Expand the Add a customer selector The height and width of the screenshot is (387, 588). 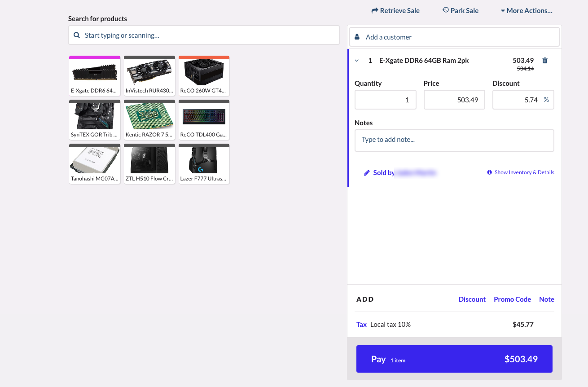click(454, 36)
